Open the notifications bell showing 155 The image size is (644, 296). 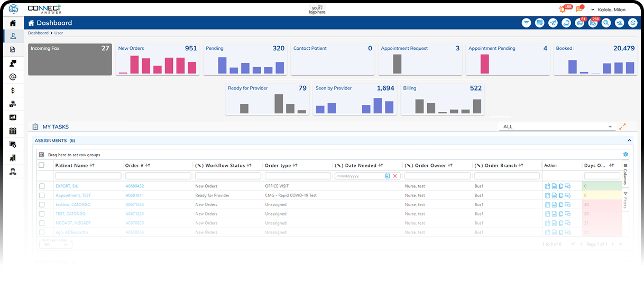point(562,10)
